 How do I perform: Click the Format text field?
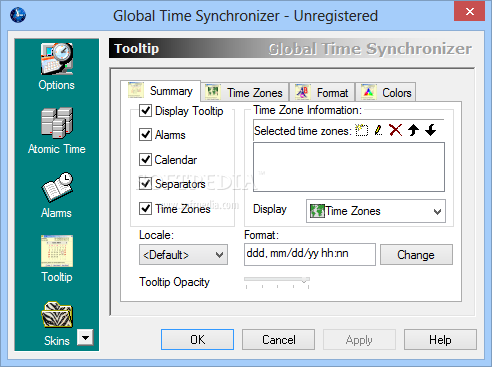310,254
